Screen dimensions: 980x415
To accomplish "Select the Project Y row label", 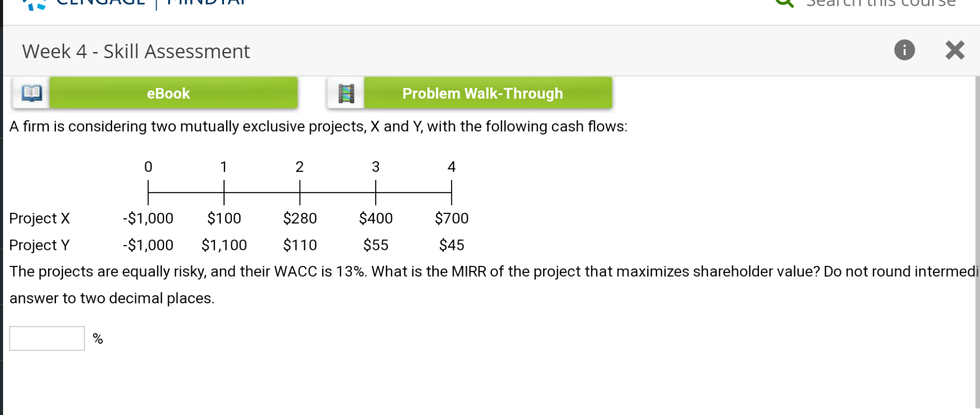I will pos(39,245).
